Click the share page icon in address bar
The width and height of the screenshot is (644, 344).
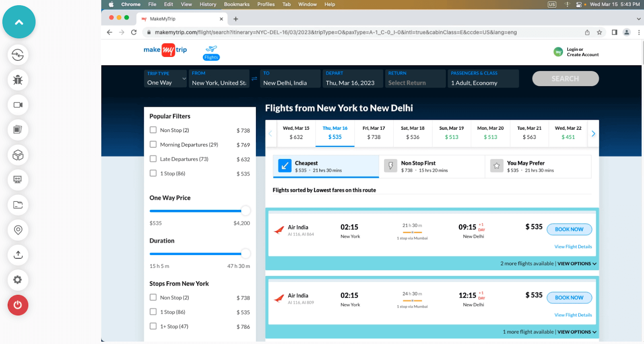point(587,32)
